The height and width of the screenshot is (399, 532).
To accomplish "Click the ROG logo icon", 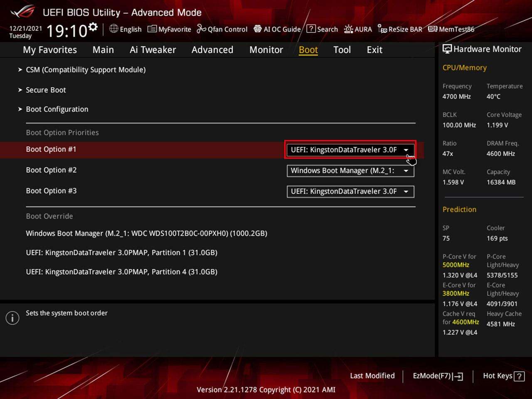I will tap(23, 12).
